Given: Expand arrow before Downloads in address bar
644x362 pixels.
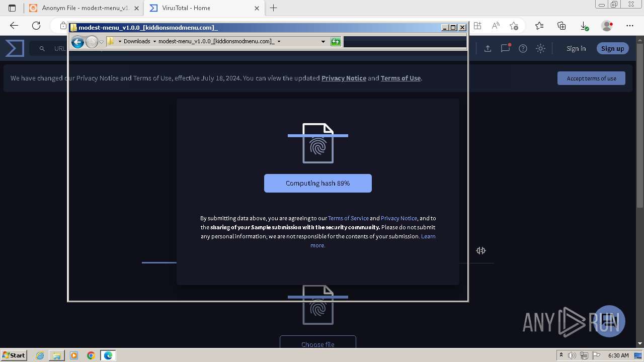Looking at the screenshot, I should click(x=120, y=41).
